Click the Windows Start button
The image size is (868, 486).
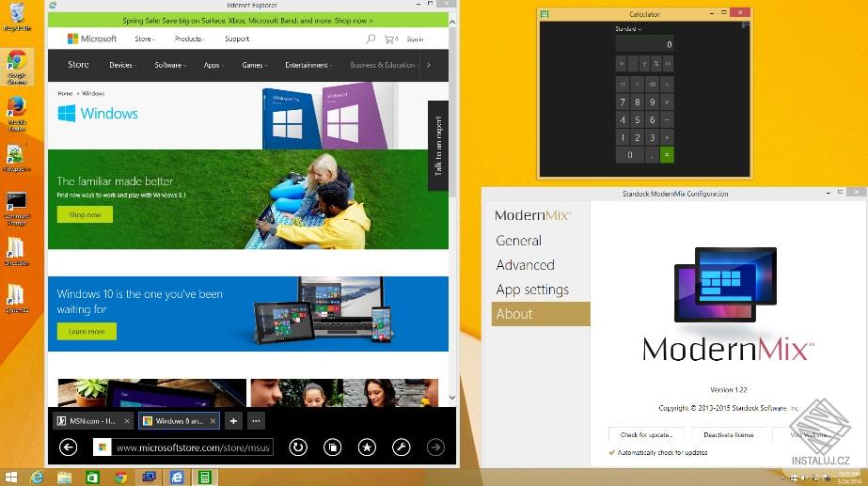point(10,478)
